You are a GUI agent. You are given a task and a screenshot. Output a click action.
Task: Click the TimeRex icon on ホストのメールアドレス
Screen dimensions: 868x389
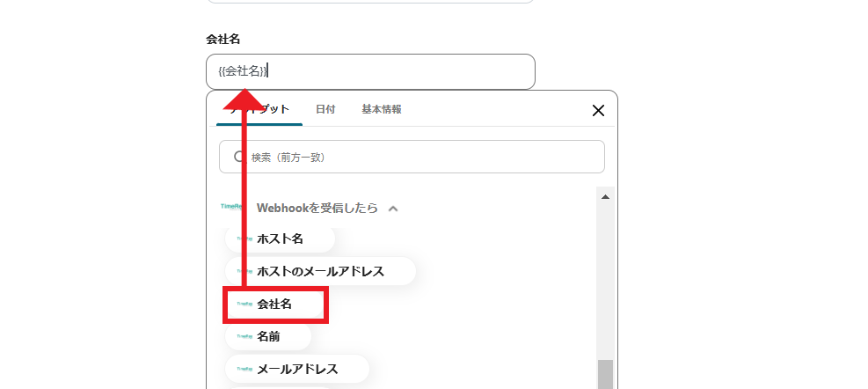coord(244,272)
